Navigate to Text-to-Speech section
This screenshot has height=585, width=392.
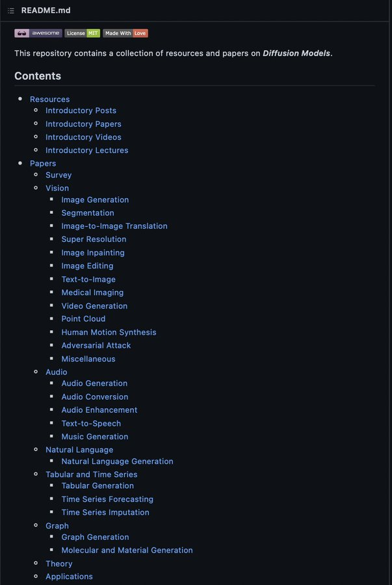[x=91, y=423]
